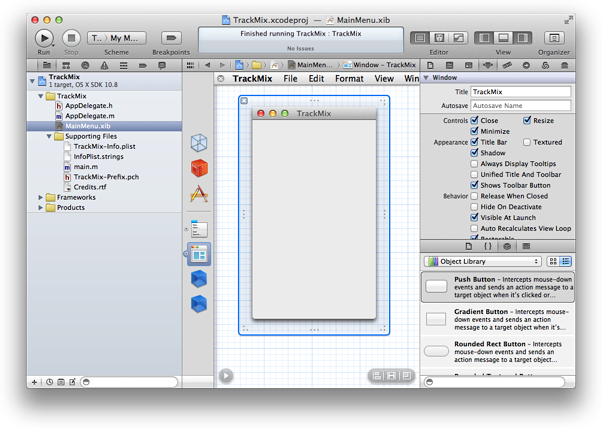Open the Organizer window
The height and width of the screenshot is (428, 602).
[554, 38]
